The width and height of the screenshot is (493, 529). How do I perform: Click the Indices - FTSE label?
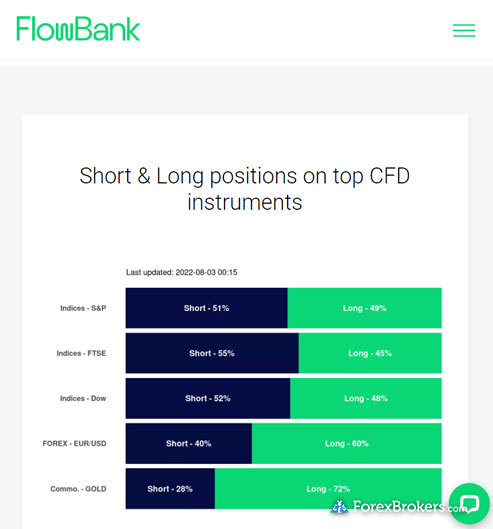pos(81,353)
